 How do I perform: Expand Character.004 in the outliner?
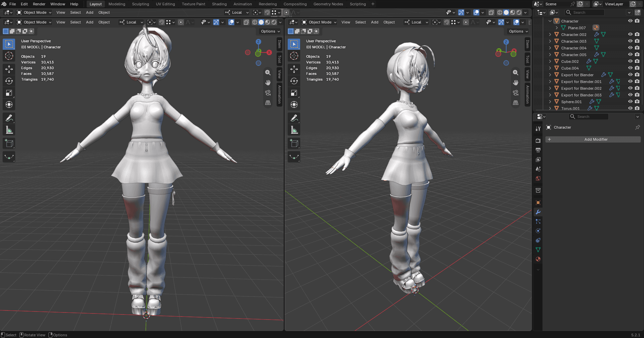pyautogui.click(x=550, y=48)
